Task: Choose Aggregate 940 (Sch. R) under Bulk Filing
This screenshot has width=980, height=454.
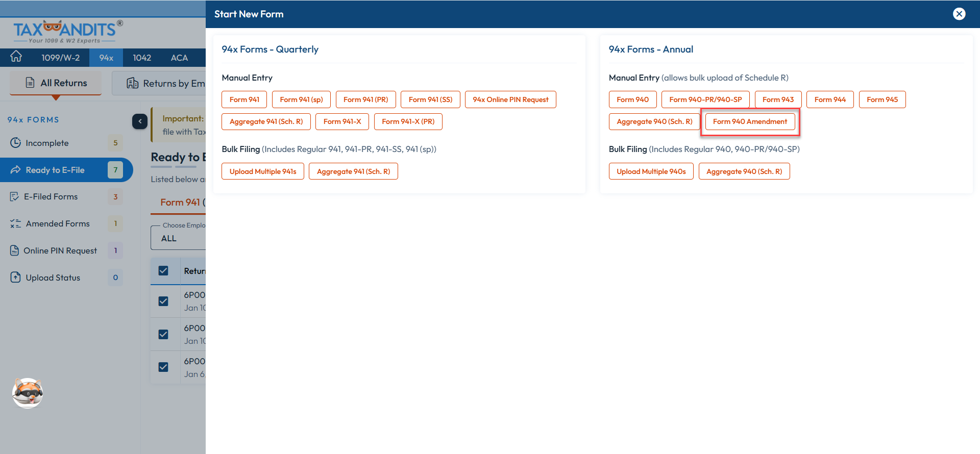Action: point(744,171)
